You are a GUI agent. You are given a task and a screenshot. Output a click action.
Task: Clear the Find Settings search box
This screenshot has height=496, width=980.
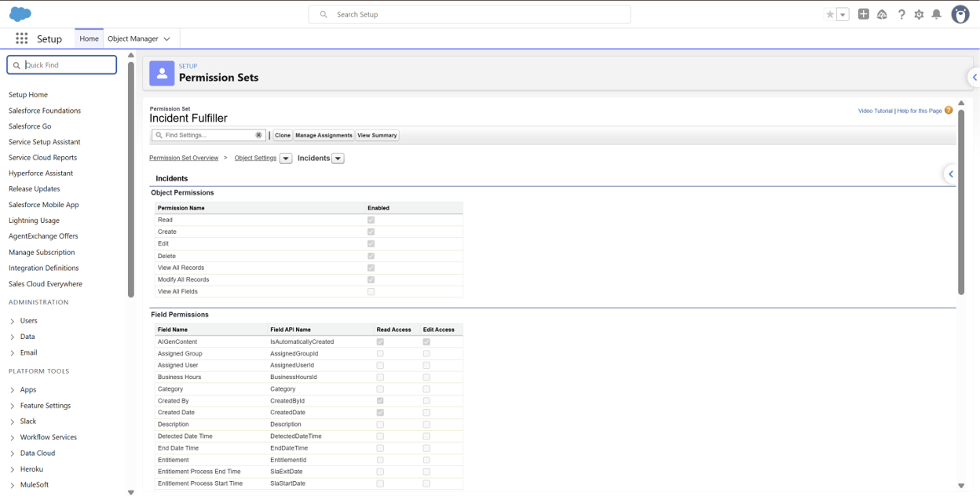coord(259,135)
